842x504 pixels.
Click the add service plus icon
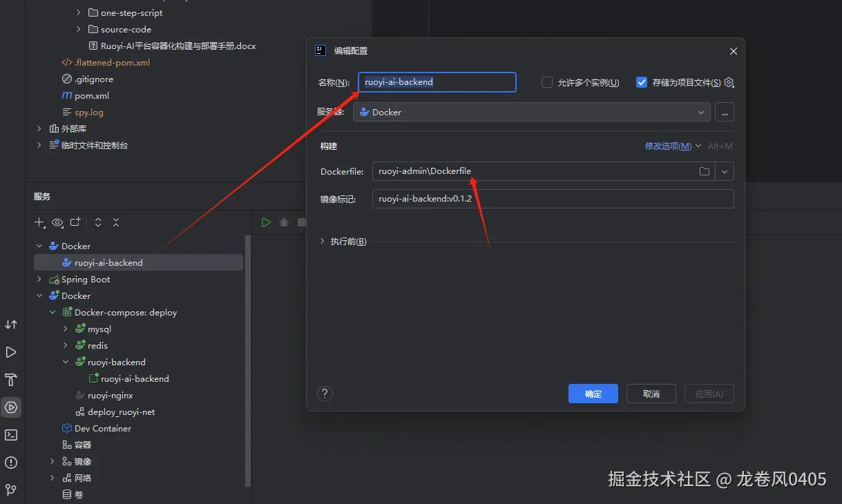[x=39, y=222]
